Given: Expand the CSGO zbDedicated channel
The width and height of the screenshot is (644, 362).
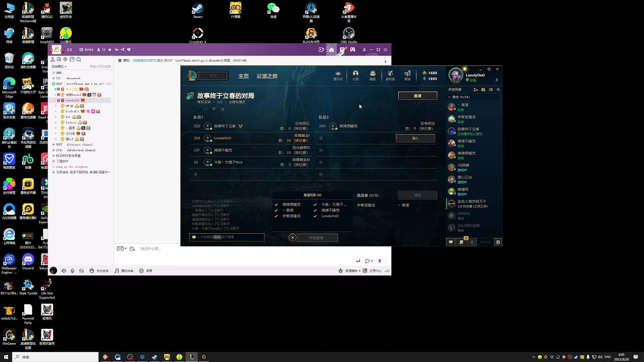Looking at the screenshot, I should click(54, 150).
